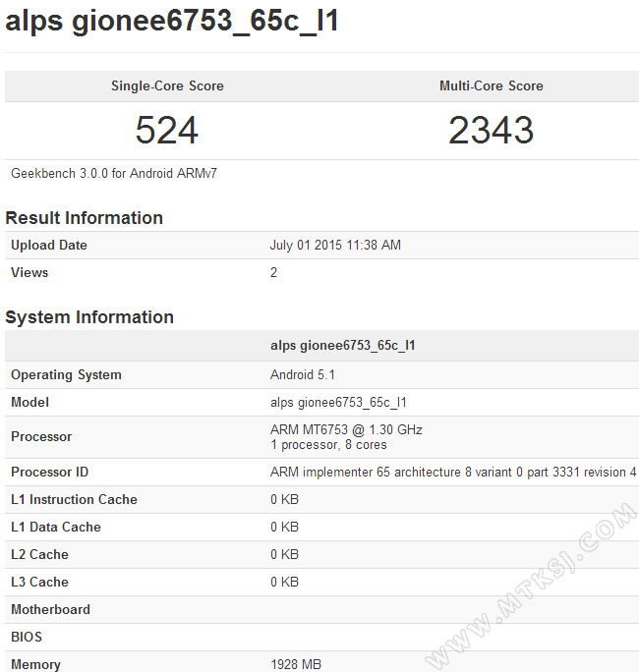
Task: Select the bold table header alps gionee6753_65c_l1
Action: click(343, 346)
